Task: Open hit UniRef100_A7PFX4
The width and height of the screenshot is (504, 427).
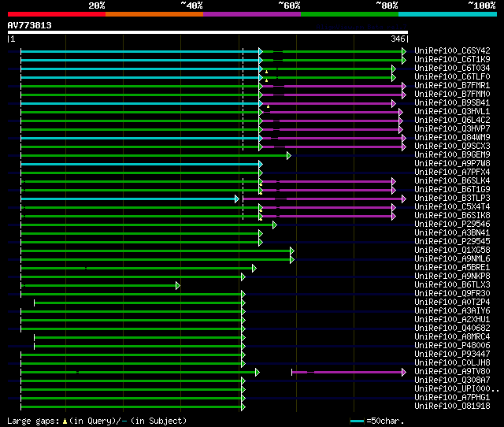Action: click(452, 173)
